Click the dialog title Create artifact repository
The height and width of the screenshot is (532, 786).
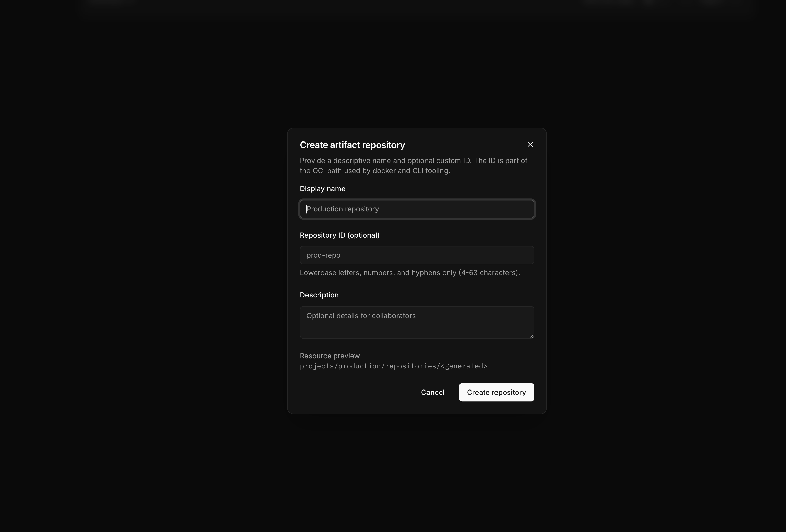click(x=352, y=145)
